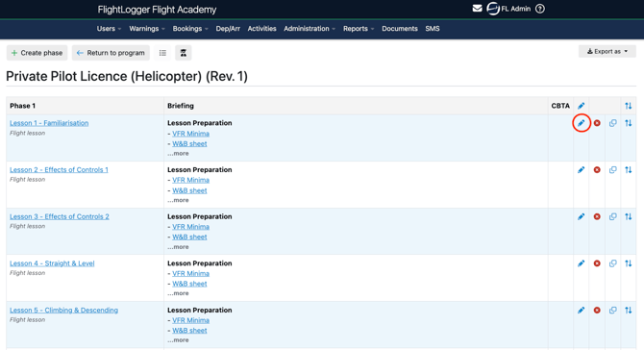Screen dimensions: 644x350
Task: Open Lesson 4 - Straight & Level link
Action: (52, 263)
